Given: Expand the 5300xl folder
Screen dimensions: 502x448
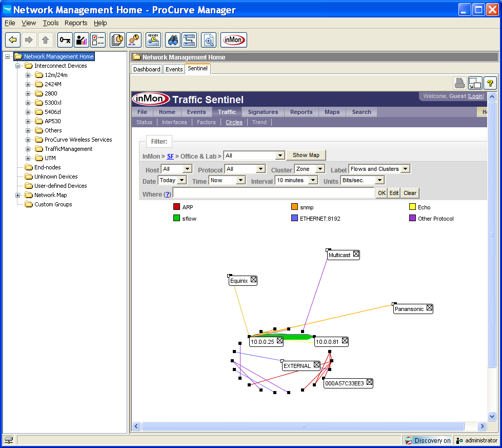Looking at the screenshot, I should coord(28,103).
